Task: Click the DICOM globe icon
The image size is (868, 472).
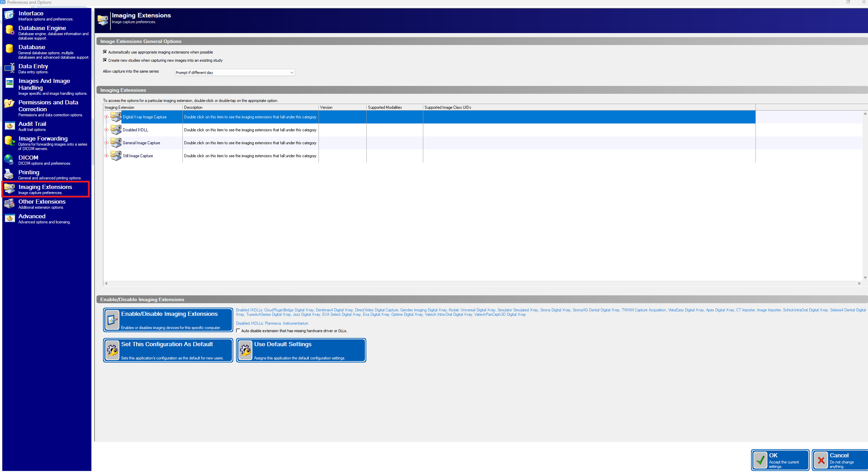Action: pos(9,159)
